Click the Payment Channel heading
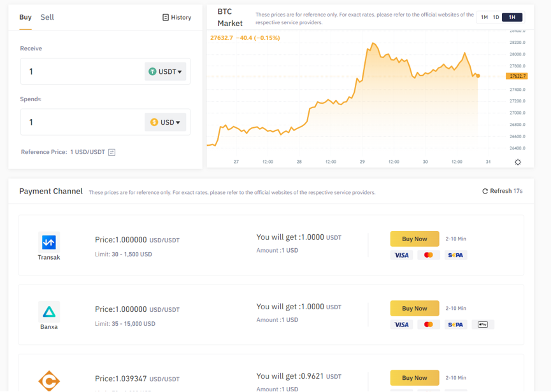Viewport: 551px width, 392px height. pos(51,192)
